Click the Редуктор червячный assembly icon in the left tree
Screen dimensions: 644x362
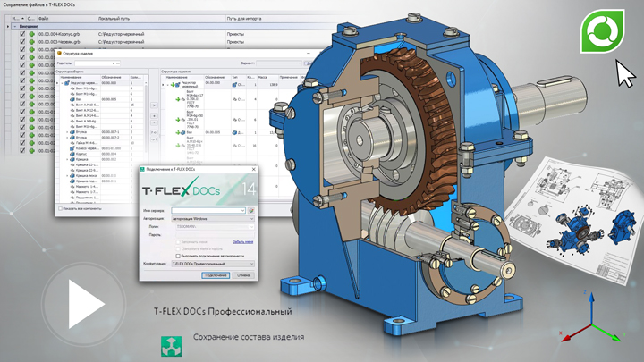[x=67, y=83]
